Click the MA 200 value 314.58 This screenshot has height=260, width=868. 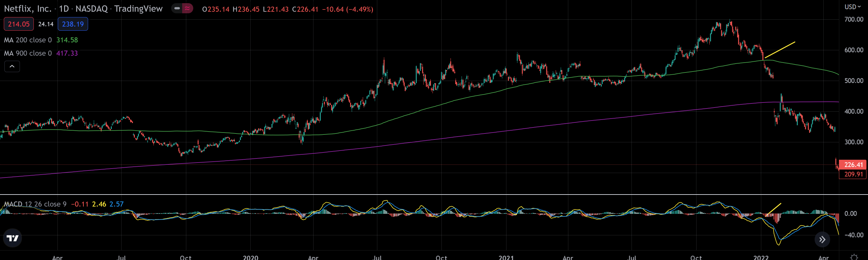point(67,40)
